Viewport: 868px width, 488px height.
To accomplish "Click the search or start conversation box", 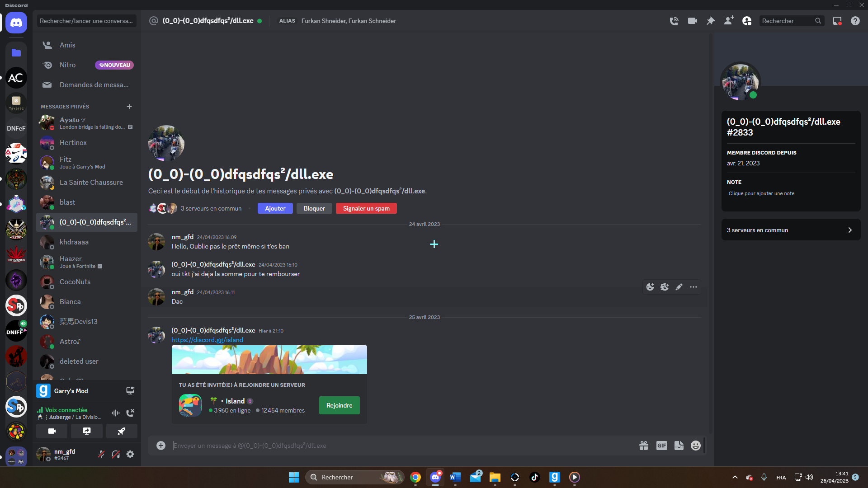I will point(86,21).
